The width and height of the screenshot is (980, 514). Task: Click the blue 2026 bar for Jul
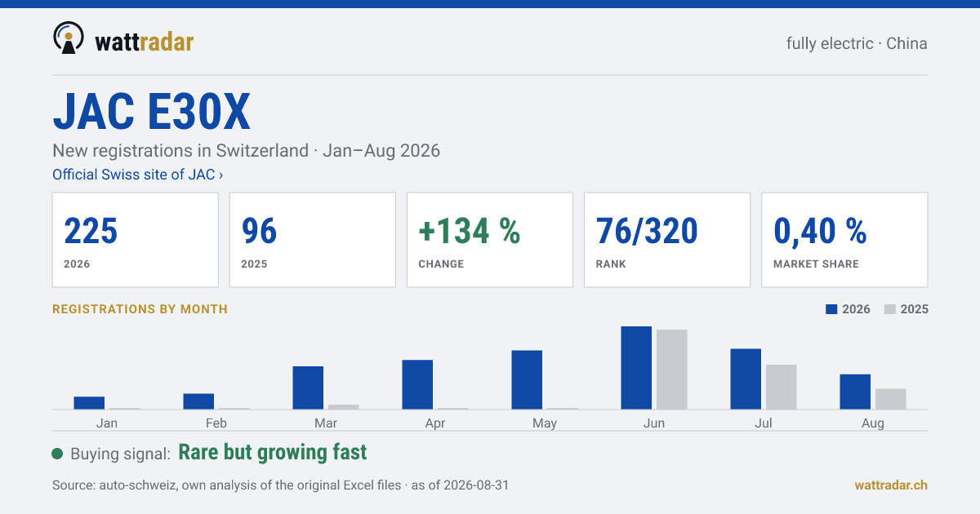click(x=746, y=379)
